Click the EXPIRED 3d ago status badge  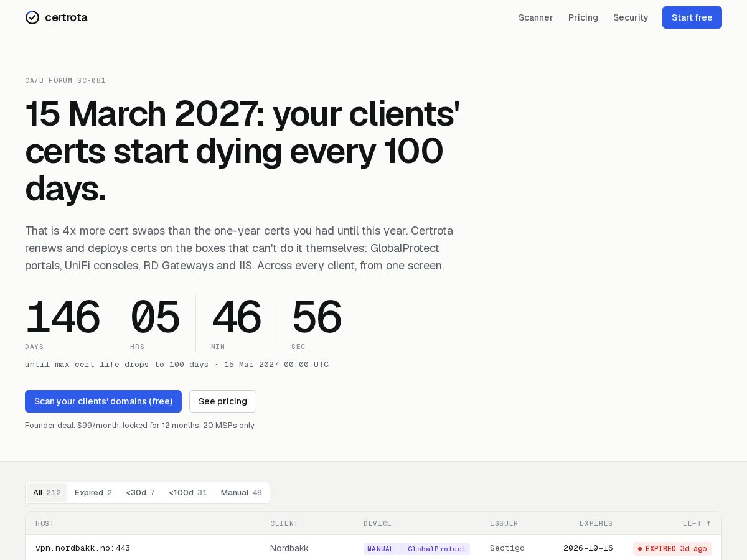pos(672,549)
